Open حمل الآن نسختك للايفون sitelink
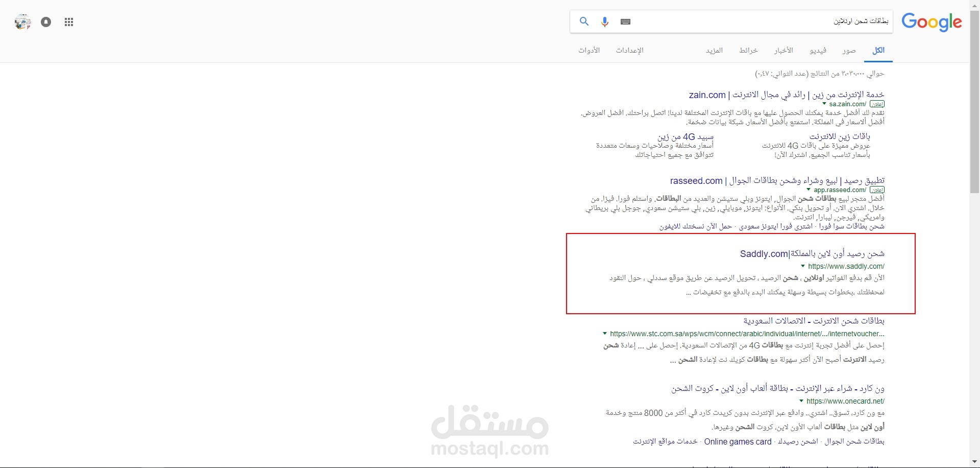 point(696,226)
